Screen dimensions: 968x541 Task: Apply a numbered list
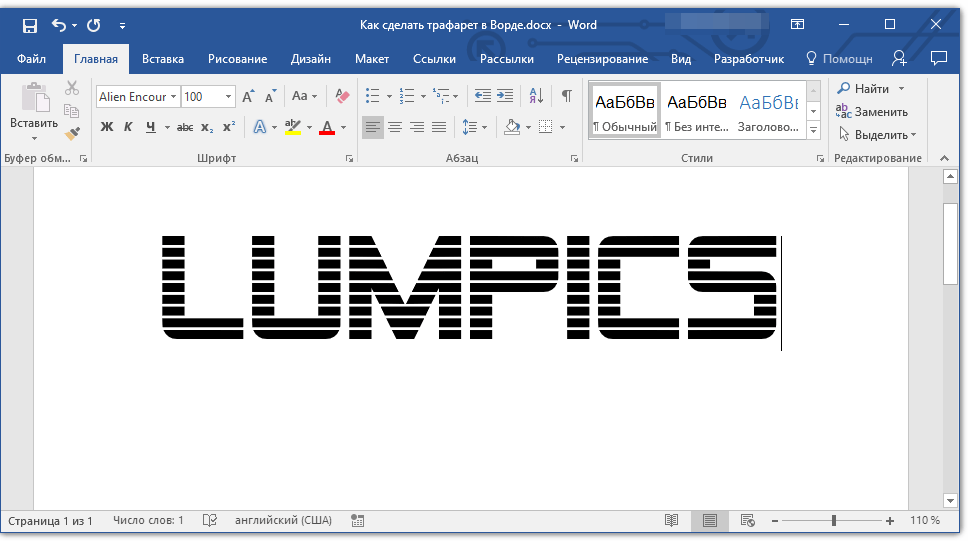(x=407, y=96)
